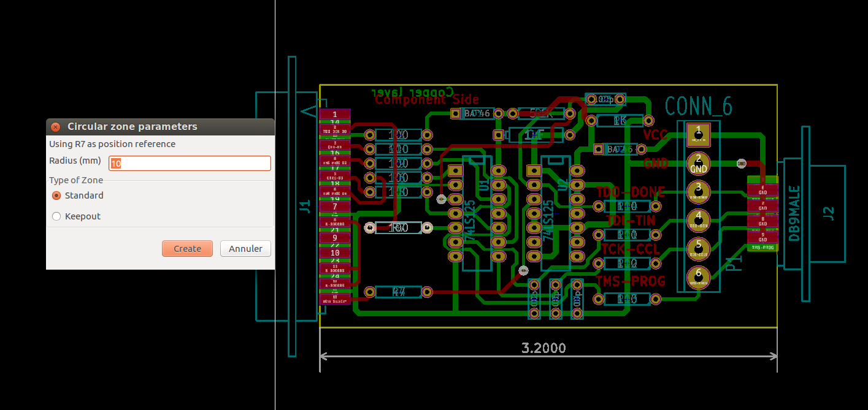868x410 pixels.
Task: Click the Circular zone parameters title bar
Action: click(x=160, y=127)
